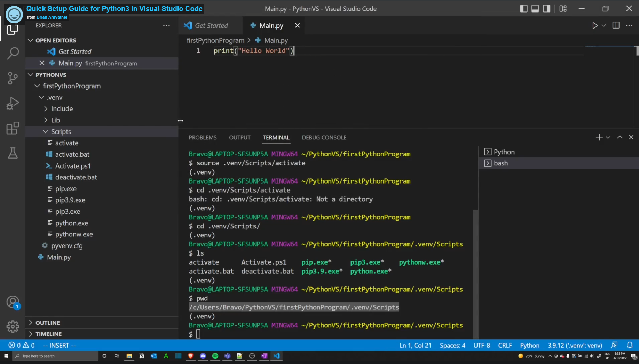Open Discord from the Windows taskbar
This screenshot has width=639, height=364.
[x=203, y=356]
